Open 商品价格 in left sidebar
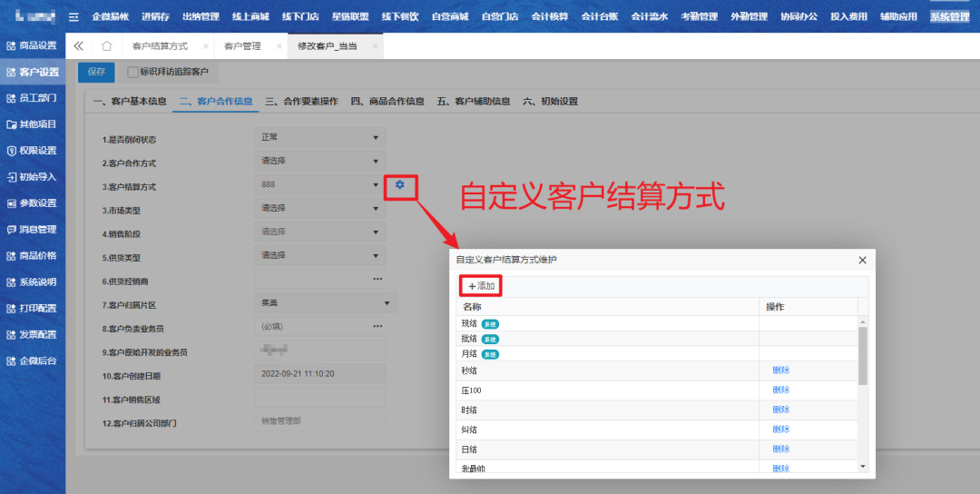Image resolution: width=980 pixels, height=494 pixels. click(33, 255)
